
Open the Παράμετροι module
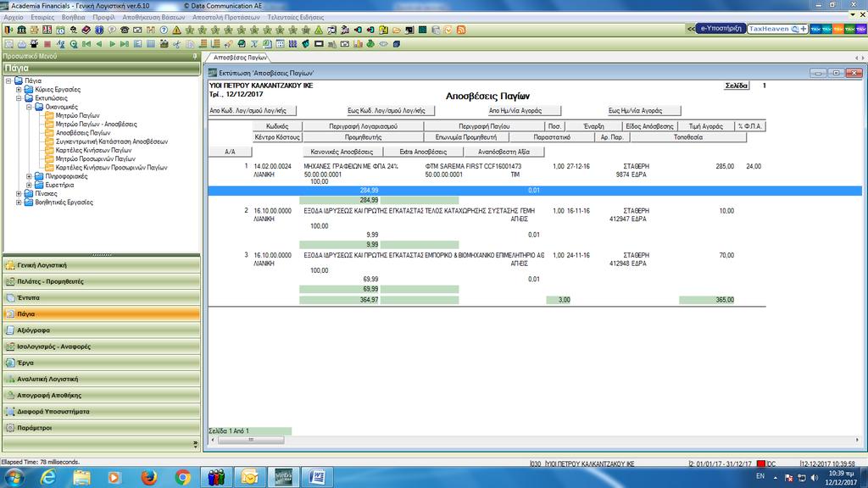pos(102,428)
